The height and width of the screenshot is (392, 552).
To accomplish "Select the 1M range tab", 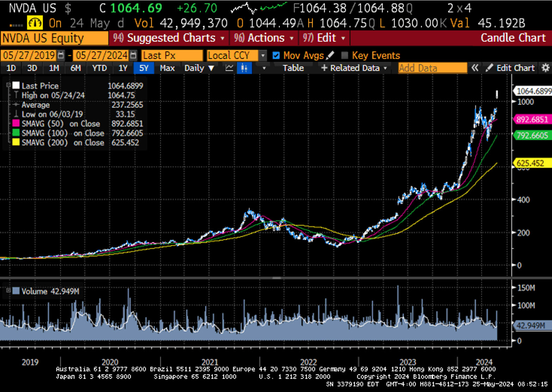I will [x=54, y=68].
